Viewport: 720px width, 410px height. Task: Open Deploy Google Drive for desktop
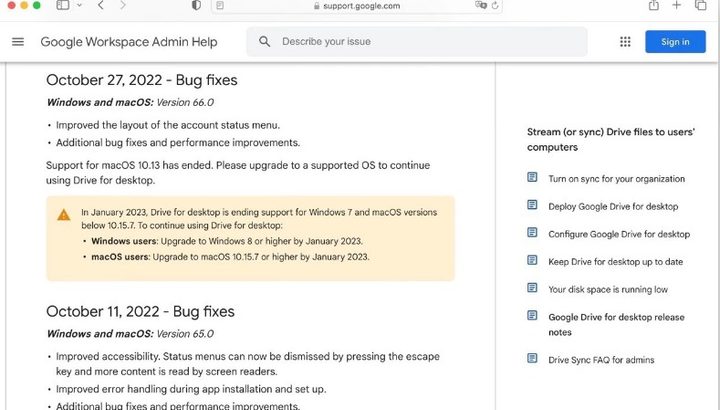pos(613,207)
